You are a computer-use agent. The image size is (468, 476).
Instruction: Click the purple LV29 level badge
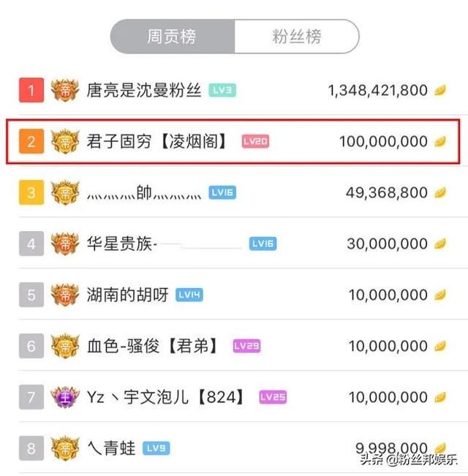point(246,346)
